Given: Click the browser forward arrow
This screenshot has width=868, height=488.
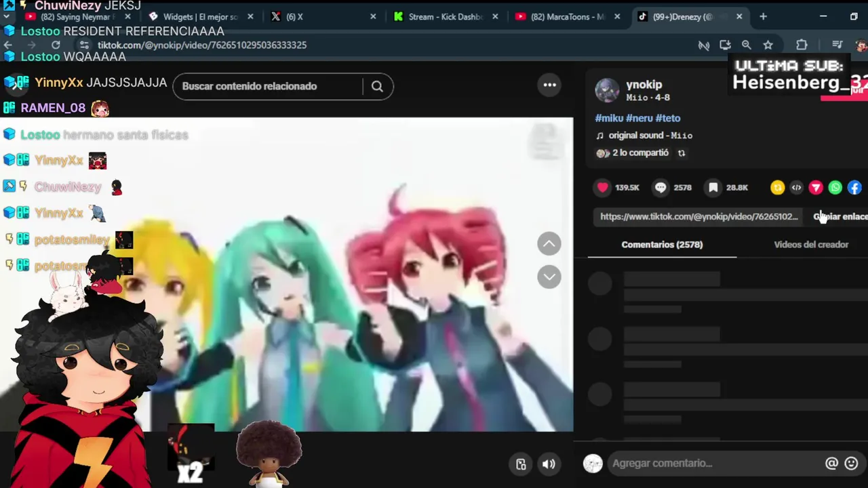Looking at the screenshot, I should [x=31, y=45].
